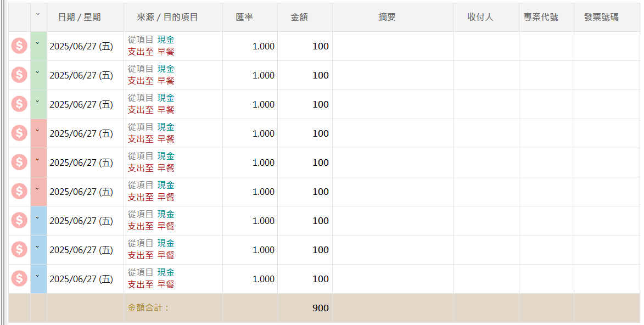Click the dollar icon in the middle green row

pos(19,75)
